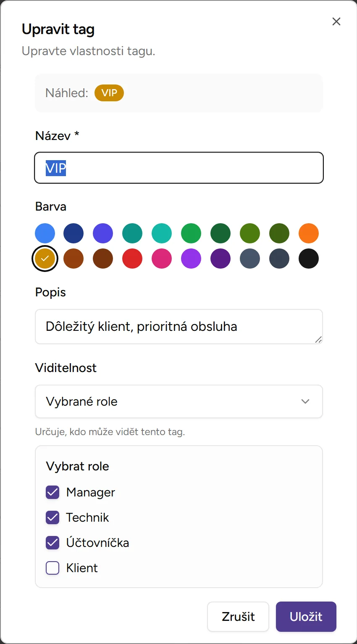
Task: Grab the Popis textarea resize handle
Action: pos(318,340)
